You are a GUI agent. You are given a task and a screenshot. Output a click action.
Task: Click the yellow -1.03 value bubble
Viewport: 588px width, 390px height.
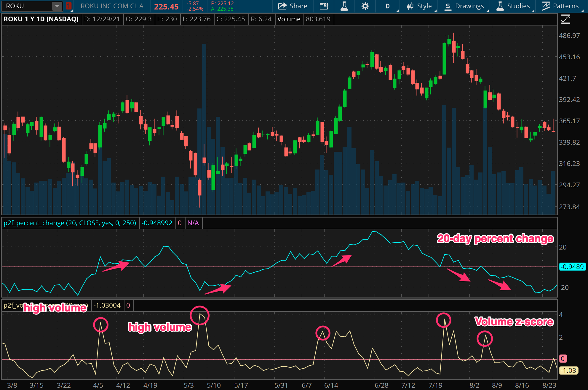click(x=568, y=370)
